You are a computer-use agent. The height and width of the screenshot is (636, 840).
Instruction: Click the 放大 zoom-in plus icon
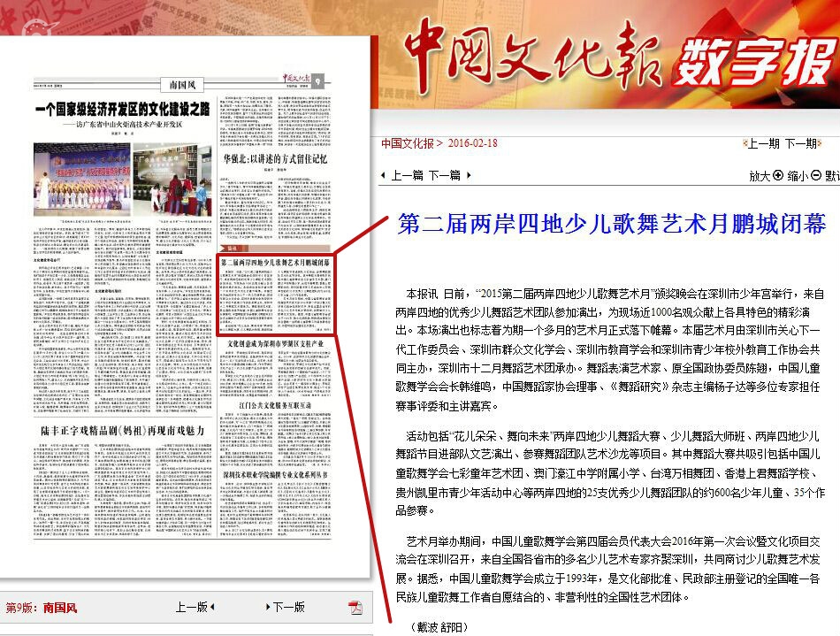tap(778, 175)
